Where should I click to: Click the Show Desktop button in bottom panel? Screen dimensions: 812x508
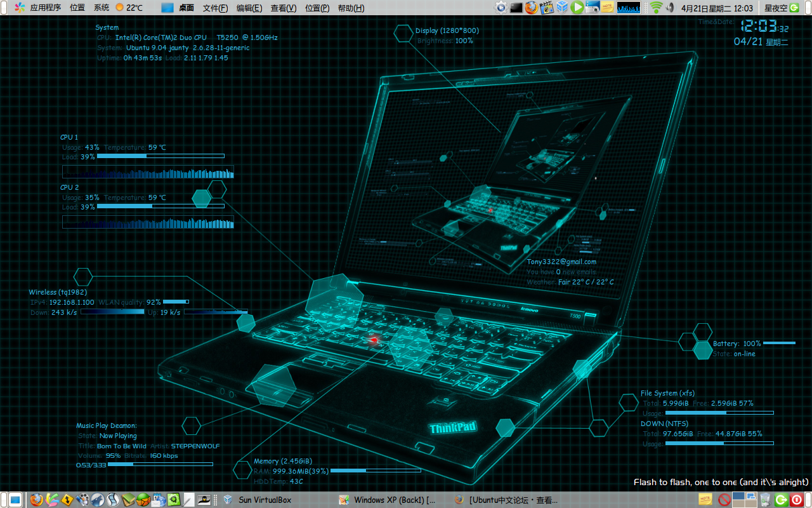(x=14, y=500)
